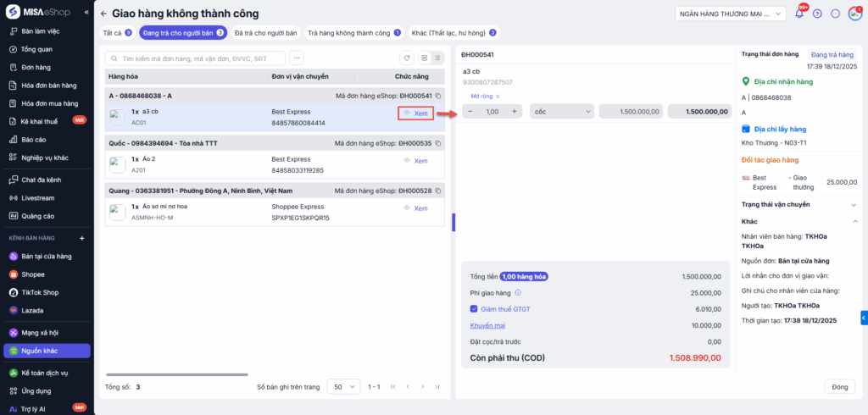The image size is (868, 415).
Task: Refresh the order list
Action: click(x=408, y=58)
